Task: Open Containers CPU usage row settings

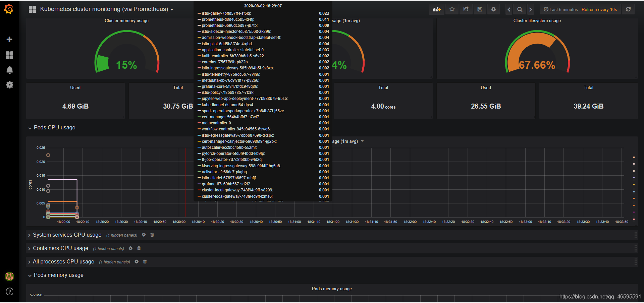Action: (x=130, y=248)
